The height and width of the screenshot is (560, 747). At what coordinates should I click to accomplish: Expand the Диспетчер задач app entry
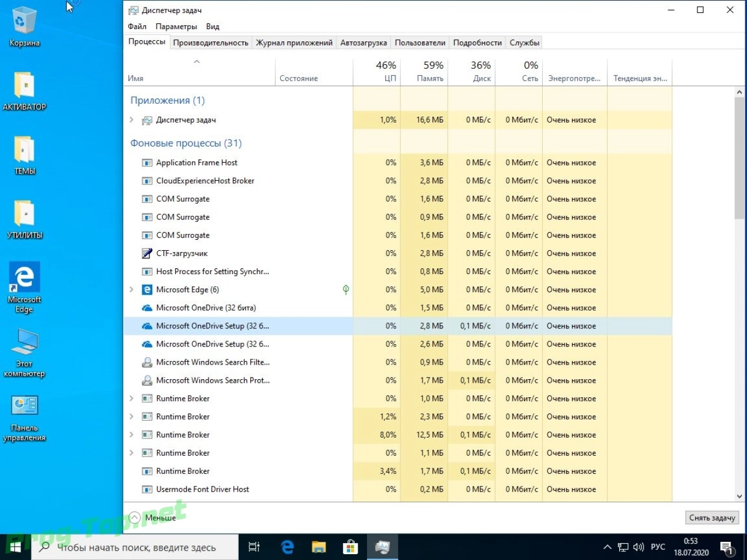(131, 120)
